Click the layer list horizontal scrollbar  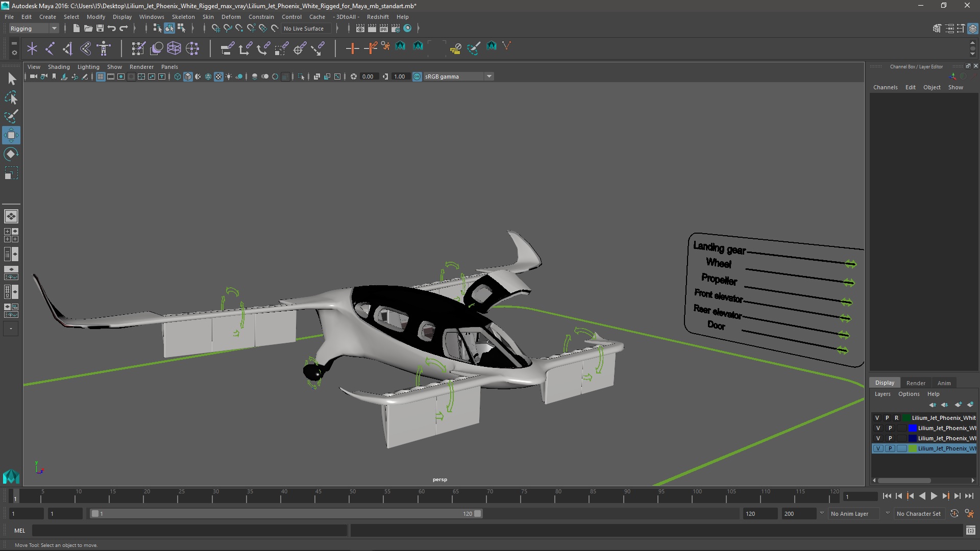904,481
